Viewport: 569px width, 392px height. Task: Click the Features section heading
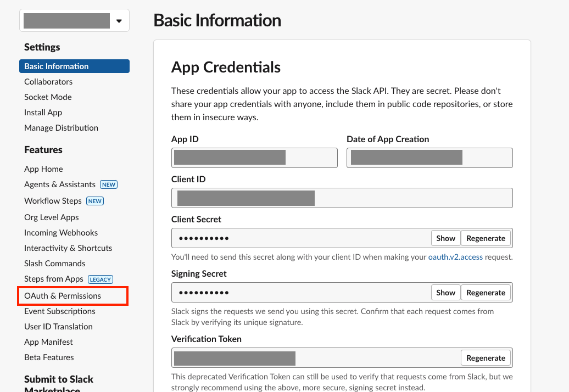click(43, 150)
